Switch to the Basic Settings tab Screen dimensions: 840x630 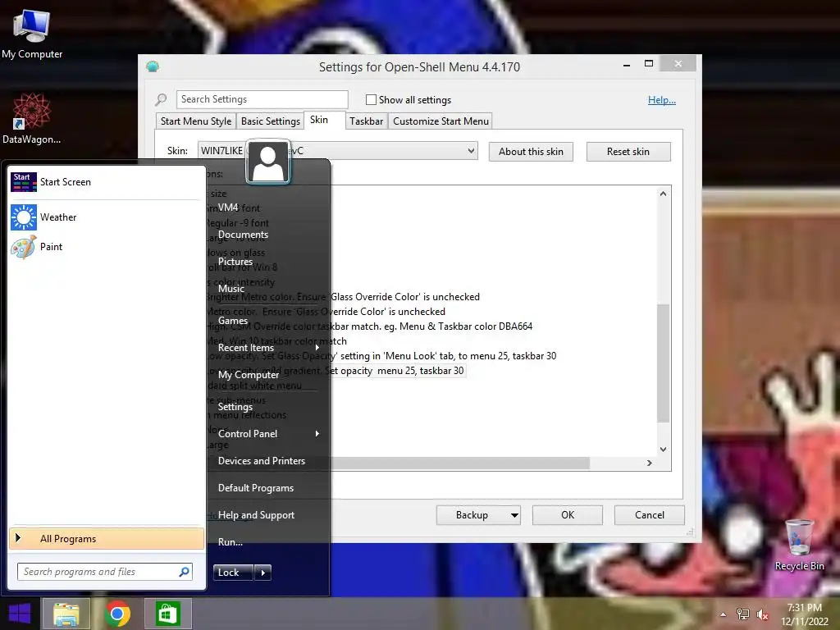point(271,121)
